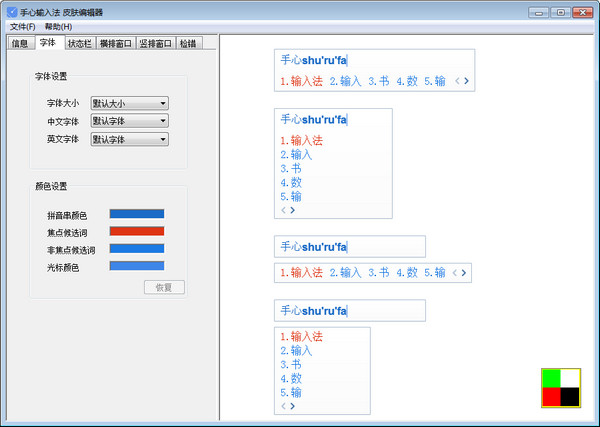Viewport: 600px width, 427px height.
Task: Click next-page arrow in first vertical preview
Action: coord(293,210)
